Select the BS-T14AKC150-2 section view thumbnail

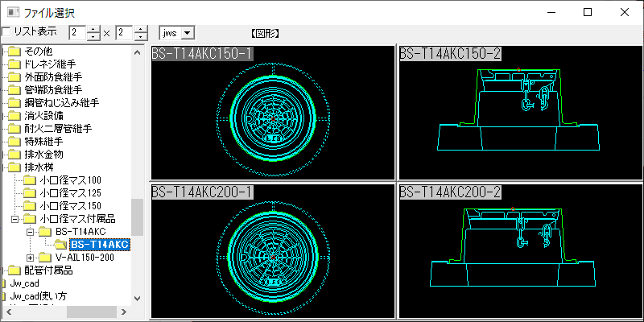[x=521, y=113]
